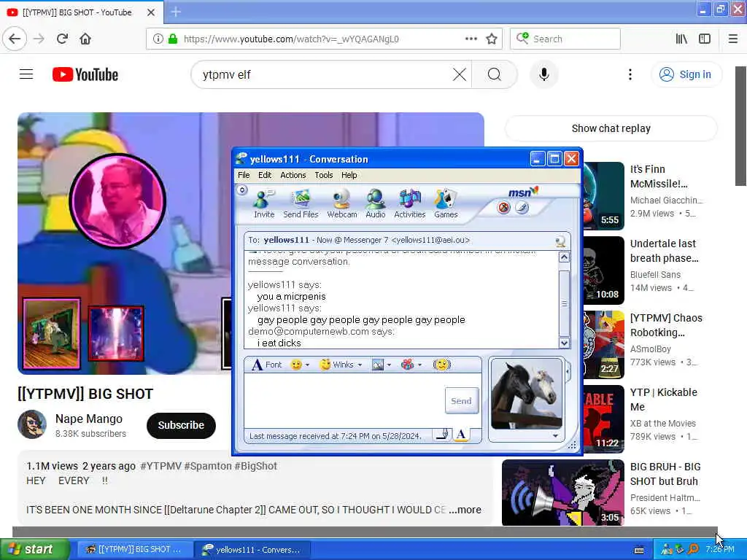Image resolution: width=747 pixels, height=560 pixels.
Task: Click Sign in button on YouTube
Action: pyautogui.click(x=686, y=74)
